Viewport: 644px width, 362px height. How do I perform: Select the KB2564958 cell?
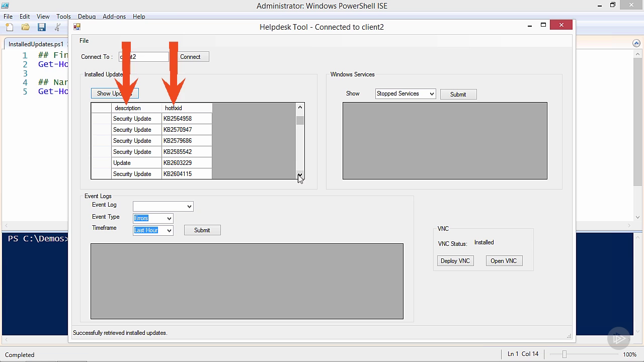coord(187,119)
